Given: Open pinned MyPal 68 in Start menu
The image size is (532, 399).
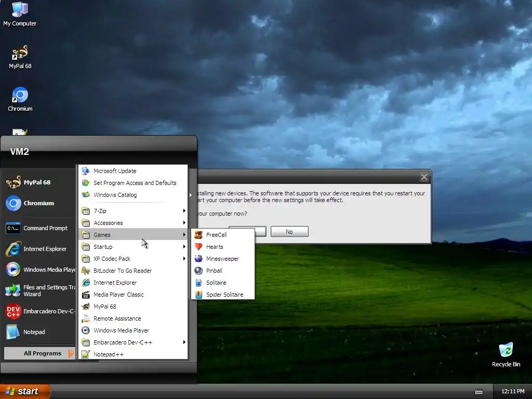Looking at the screenshot, I should coord(39,182).
